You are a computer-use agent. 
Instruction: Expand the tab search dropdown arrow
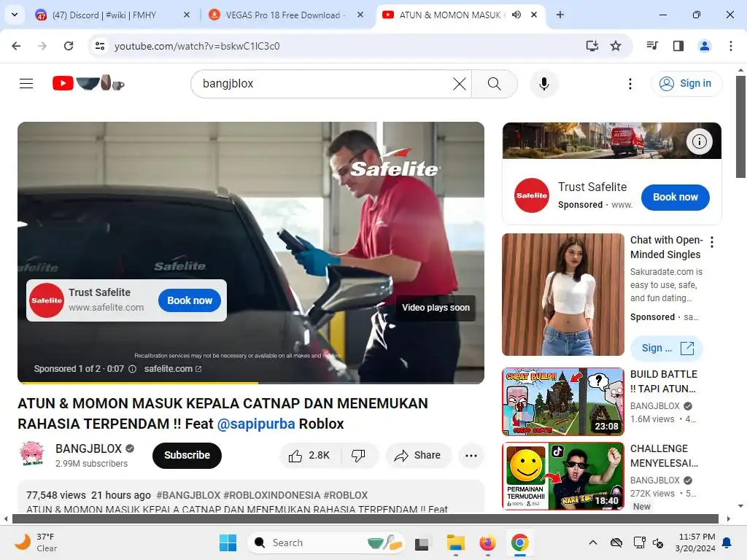click(15, 15)
